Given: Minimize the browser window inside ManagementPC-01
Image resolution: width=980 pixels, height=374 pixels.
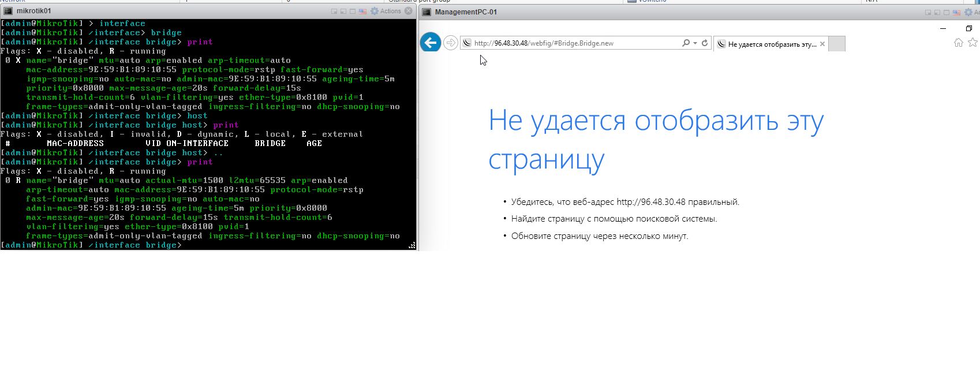Looking at the screenshot, I should tap(943, 28).
